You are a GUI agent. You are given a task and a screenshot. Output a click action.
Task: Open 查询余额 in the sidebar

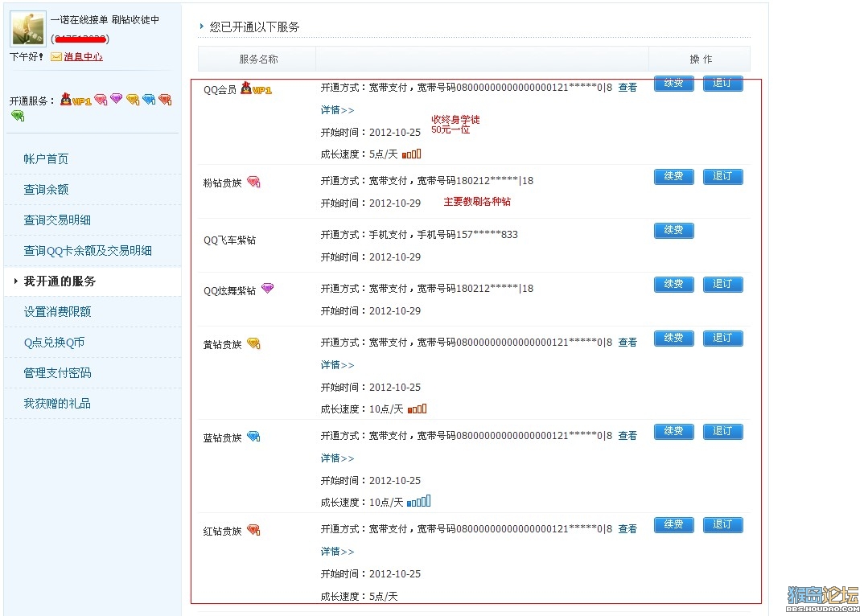(47, 190)
